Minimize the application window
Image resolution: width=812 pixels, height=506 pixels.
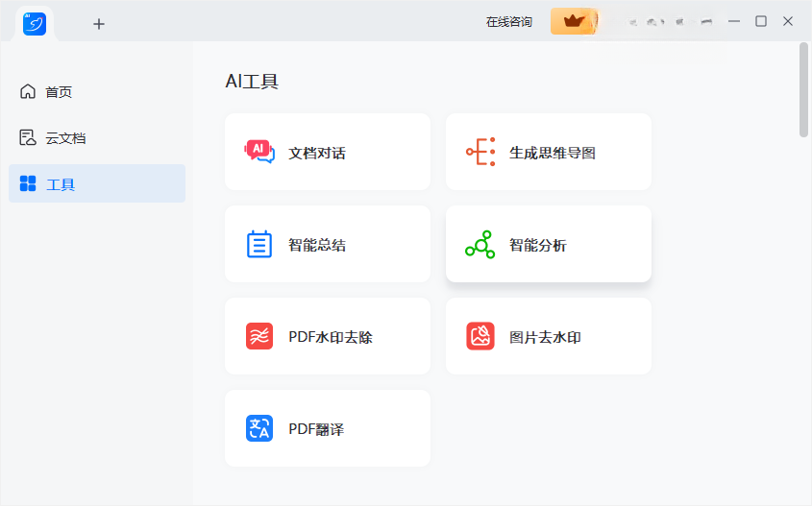[x=734, y=21]
